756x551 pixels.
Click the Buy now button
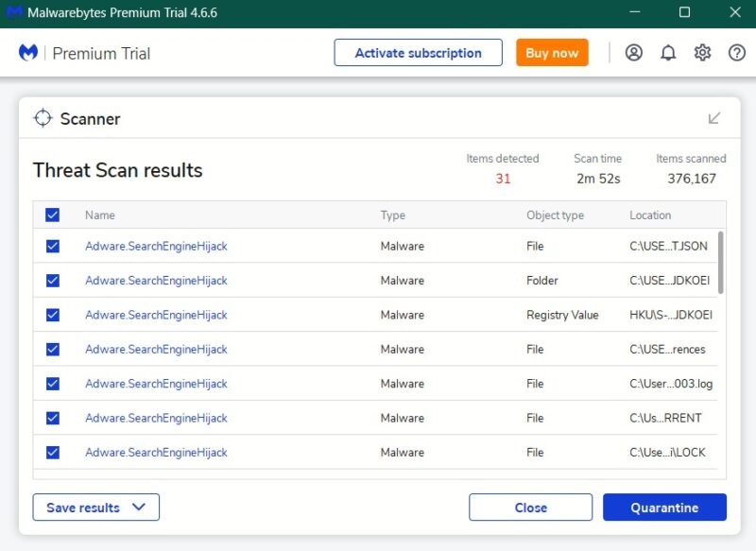pyautogui.click(x=552, y=53)
